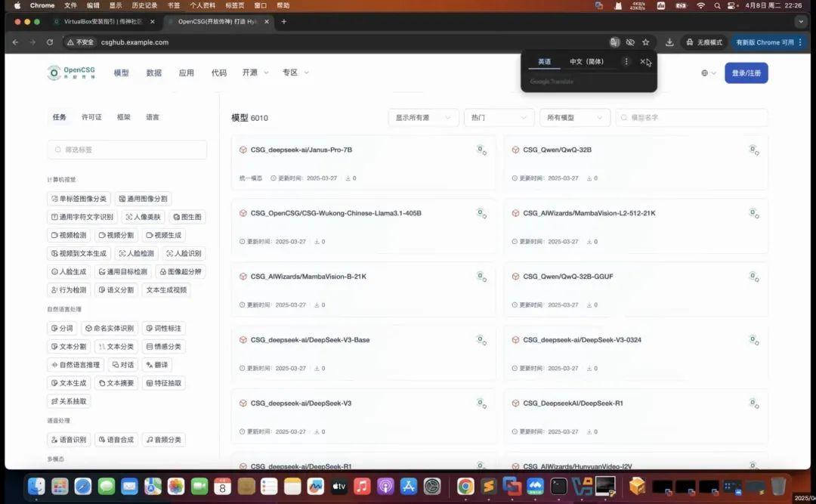Open Google Translate icon in the address bar
The height and width of the screenshot is (504, 816).
pos(614,43)
